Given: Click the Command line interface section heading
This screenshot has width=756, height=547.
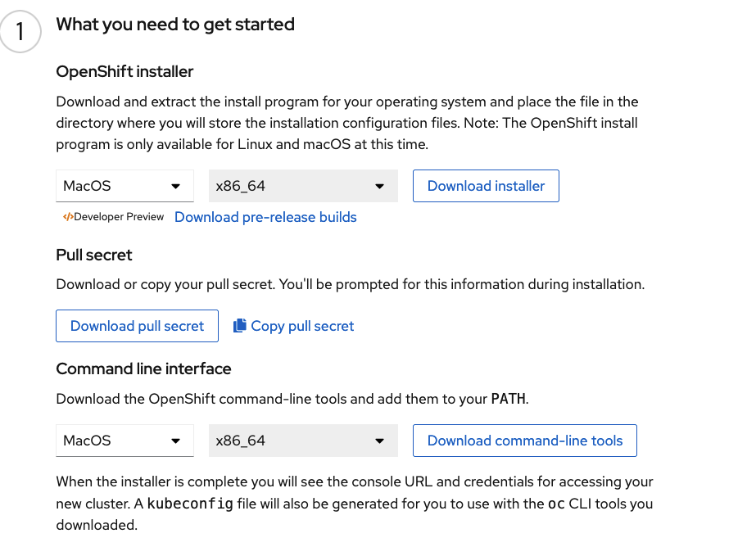Looking at the screenshot, I should 143,368.
